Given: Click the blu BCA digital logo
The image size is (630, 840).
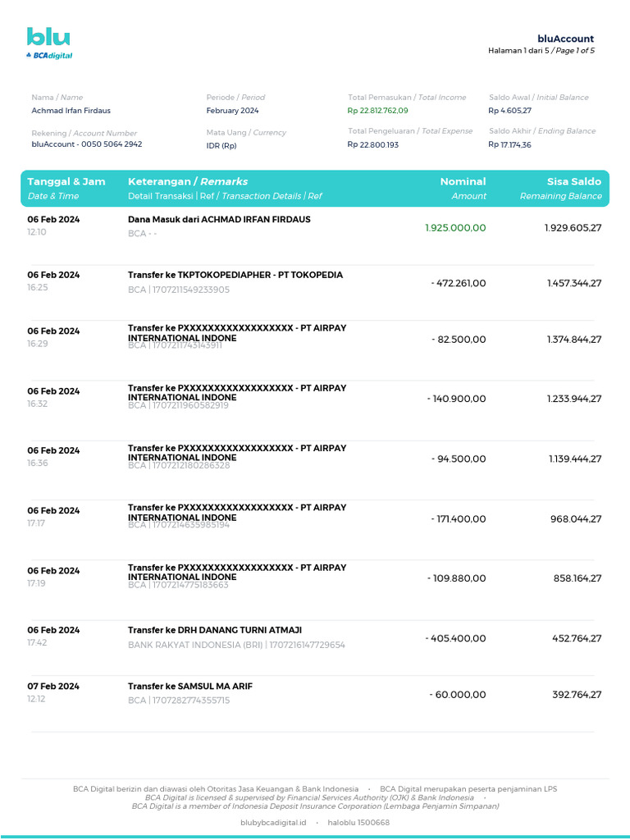Looking at the screenshot, I should (x=49, y=43).
